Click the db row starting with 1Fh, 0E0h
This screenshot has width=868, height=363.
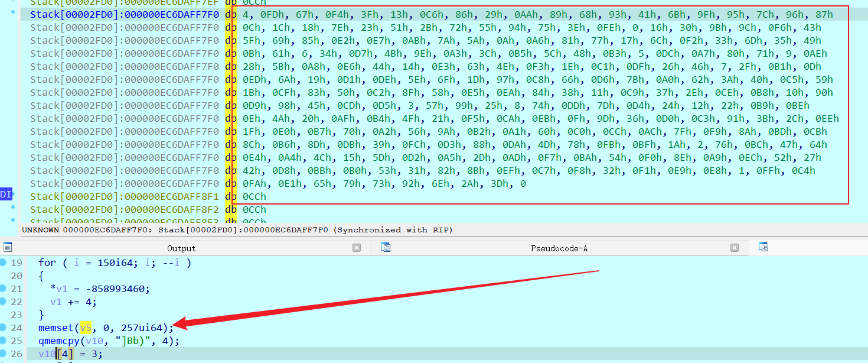526,131
